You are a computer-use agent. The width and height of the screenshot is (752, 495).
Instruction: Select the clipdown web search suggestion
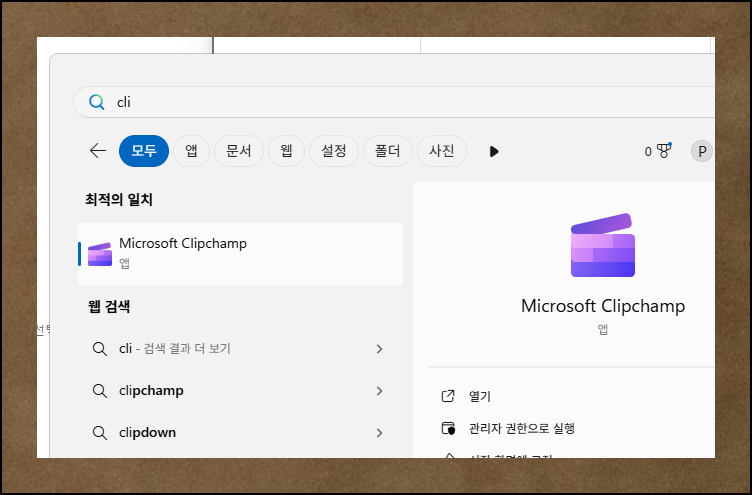click(x=240, y=432)
